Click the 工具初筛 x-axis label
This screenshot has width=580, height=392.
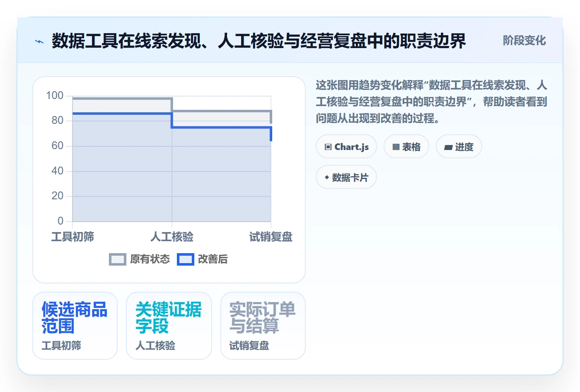click(x=72, y=237)
